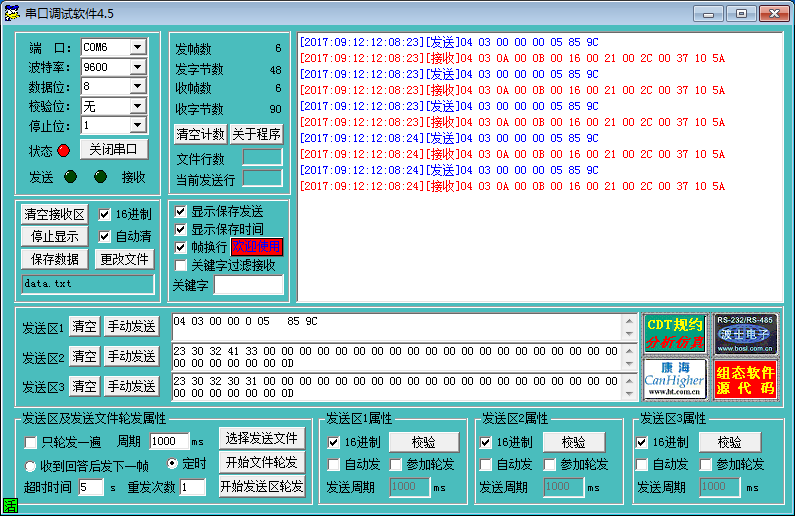Screen dimensions: 795x516
Task: Enable the 关键字过滤接收 checkbox
Action: [x=181, y=265]
